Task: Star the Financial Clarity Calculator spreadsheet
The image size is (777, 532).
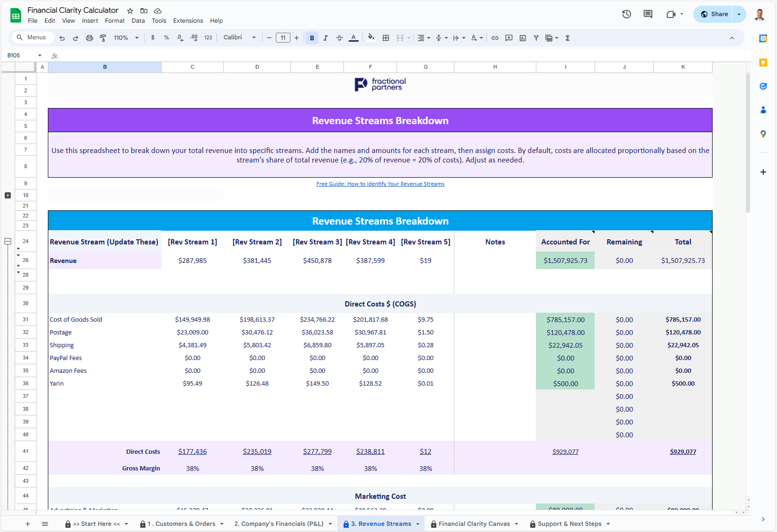Action: pos(130,10)
